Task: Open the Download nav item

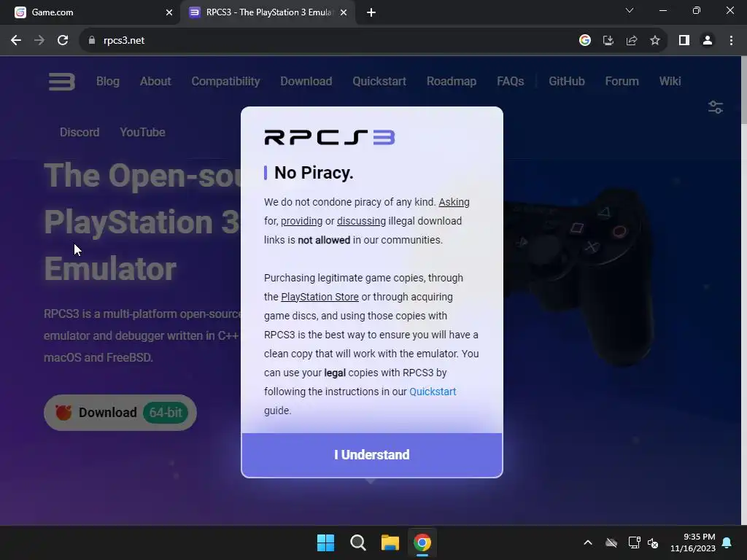Action: [x=306, y=82]
